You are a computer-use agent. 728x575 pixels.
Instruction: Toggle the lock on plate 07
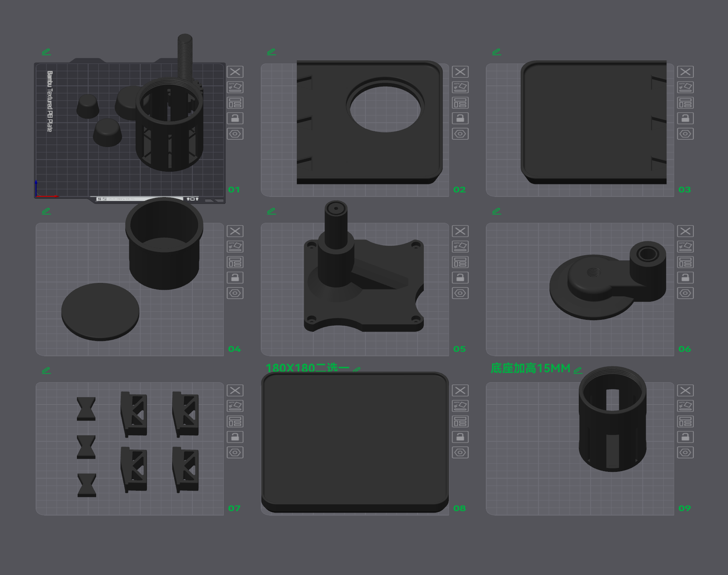(235, 437)
